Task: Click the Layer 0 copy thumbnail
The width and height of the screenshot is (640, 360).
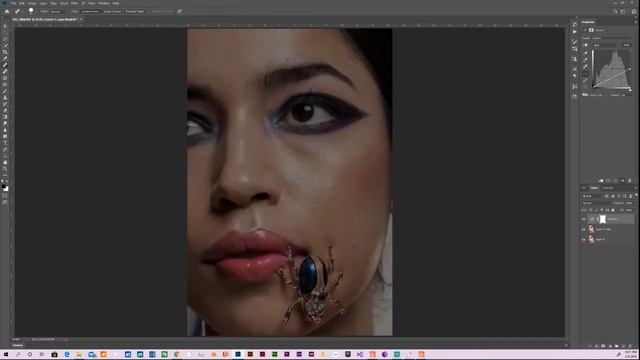Action: (591, 229)
